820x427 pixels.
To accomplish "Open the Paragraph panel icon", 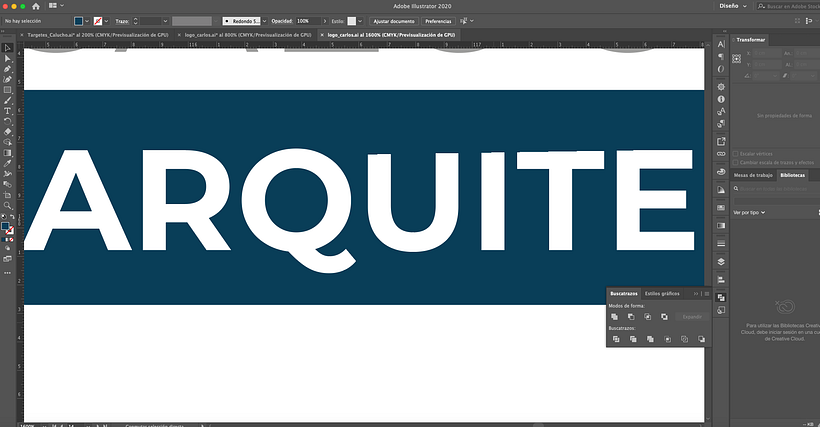I will click(721, 56).
